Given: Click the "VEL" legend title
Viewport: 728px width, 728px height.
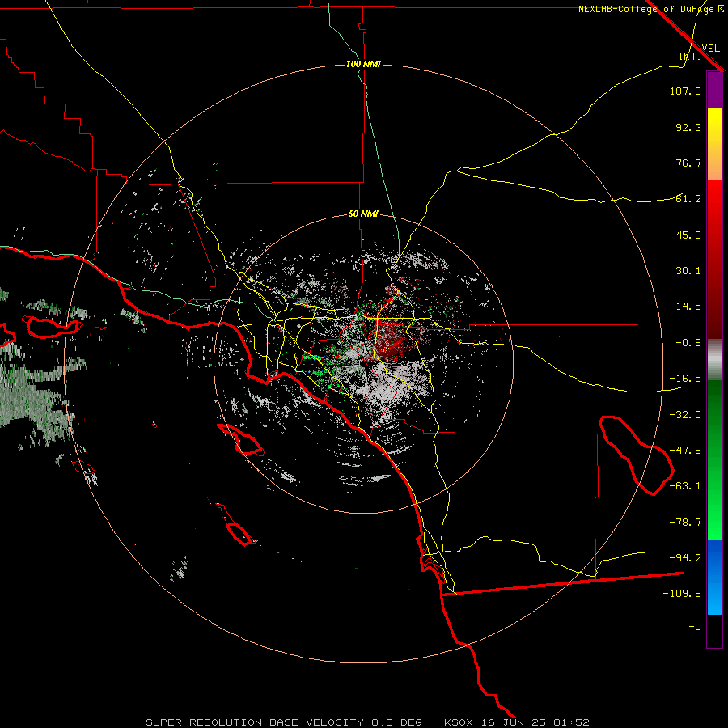Looking at the screenshot, I should 710,49.
